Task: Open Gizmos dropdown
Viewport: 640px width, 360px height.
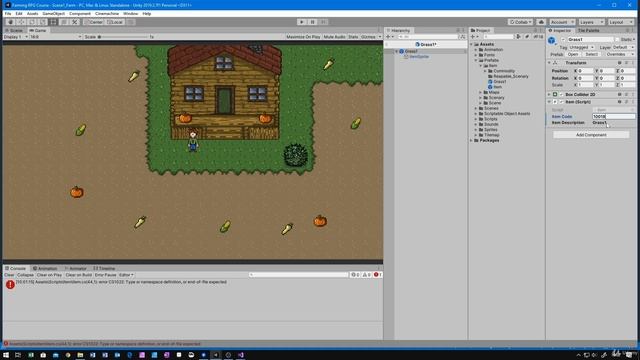Action: tap(371, 37)
